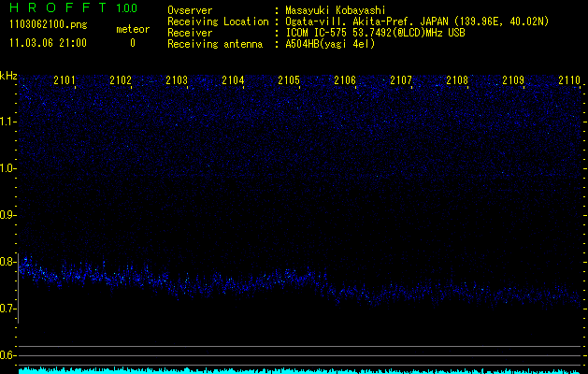Click the 2110 time marker

[568, 81]
